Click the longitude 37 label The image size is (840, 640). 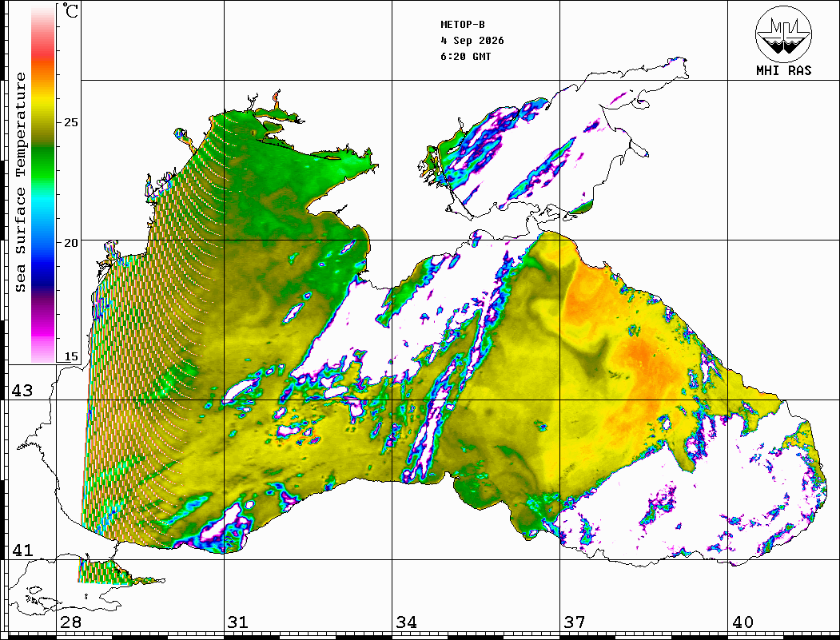coord(575,622)
